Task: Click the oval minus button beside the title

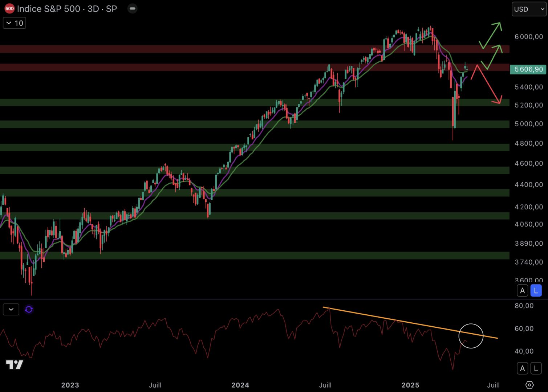Action: [x=133, y=8]
